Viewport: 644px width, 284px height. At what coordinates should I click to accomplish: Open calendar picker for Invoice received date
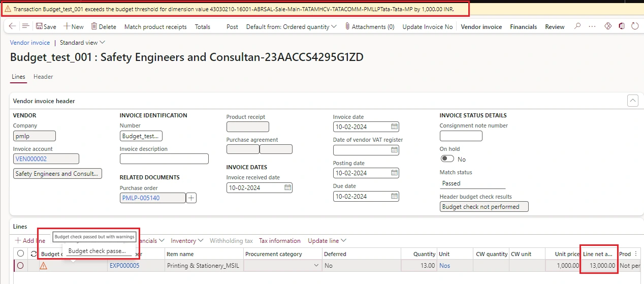click(287, 187)
